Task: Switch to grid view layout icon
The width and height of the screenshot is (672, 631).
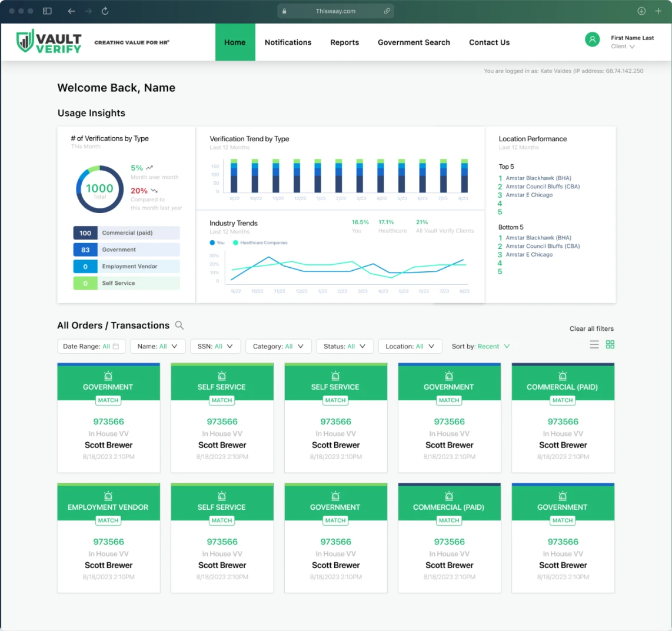Action: pyautogui.click(x=610, y=345)
